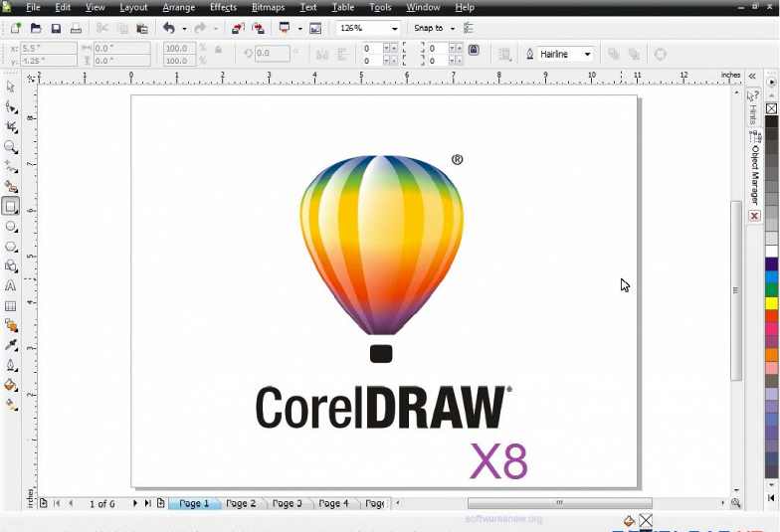Select the Text tool
Viewport: 780px width, 532px height.
pyautogui.click(x=10, y=286)
